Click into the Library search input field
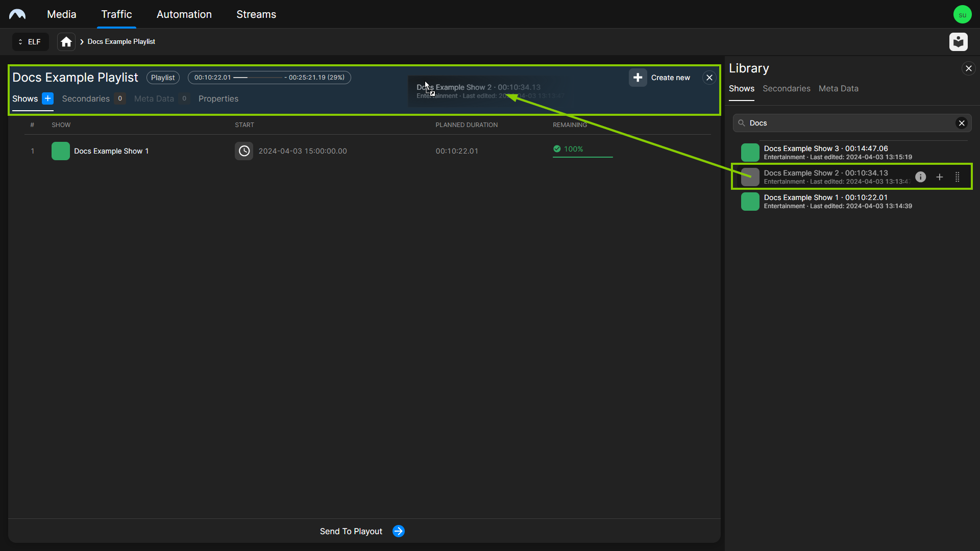This screenshot has height=551, width=980. [847, 123]
